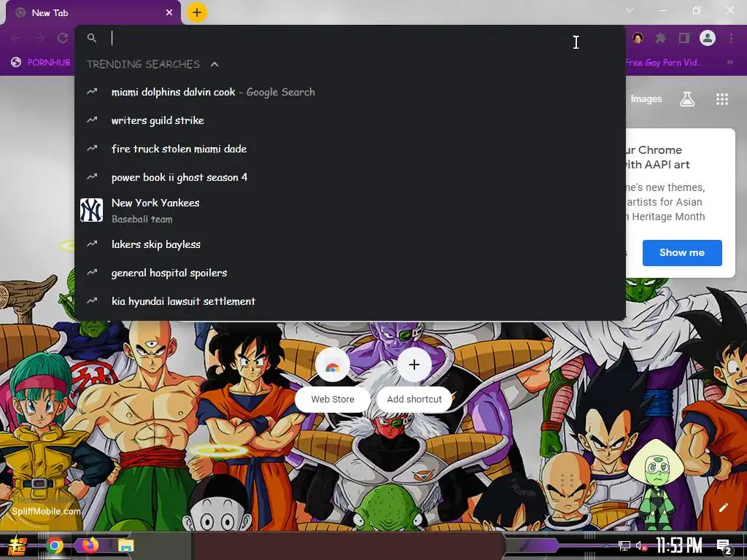The height and width of the screenshot is (560, 747).
Task: Show more bookmarks with the double chevron
Action: [729, 62]
